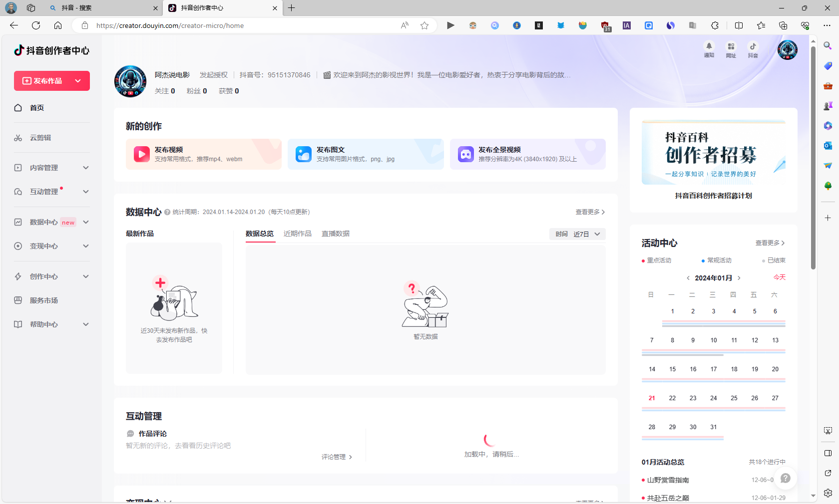Click the 评论管理 link
Image resolution: width=839 pixels, height=504 pixels.
tap(337, 457)
